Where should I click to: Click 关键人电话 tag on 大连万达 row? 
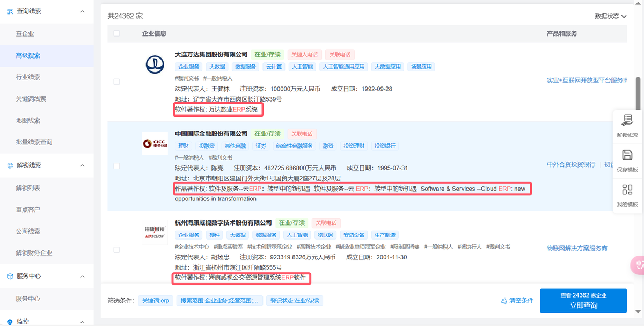click(x=304, y=55)
